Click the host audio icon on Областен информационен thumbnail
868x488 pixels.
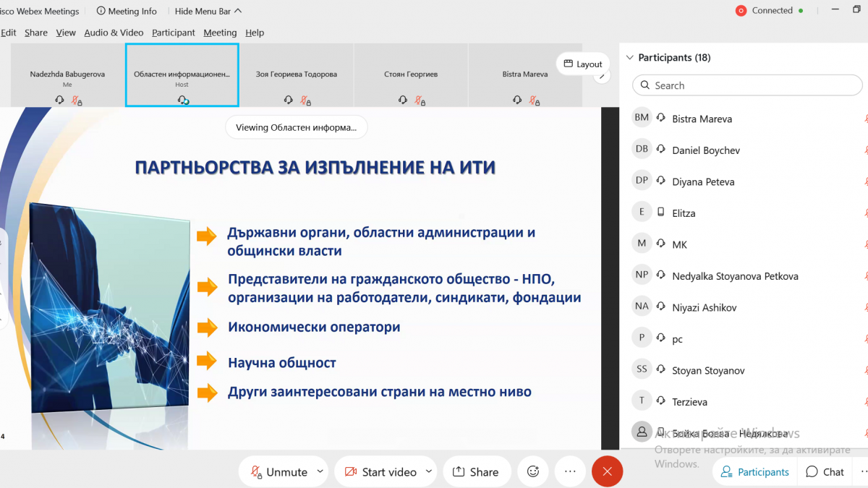pyautogui.click(x=183, y=100)
